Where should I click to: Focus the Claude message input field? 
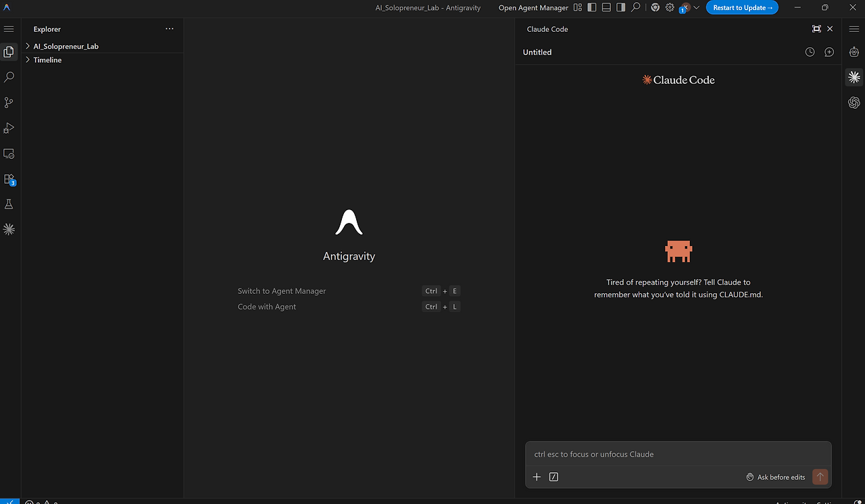(678, 454)
